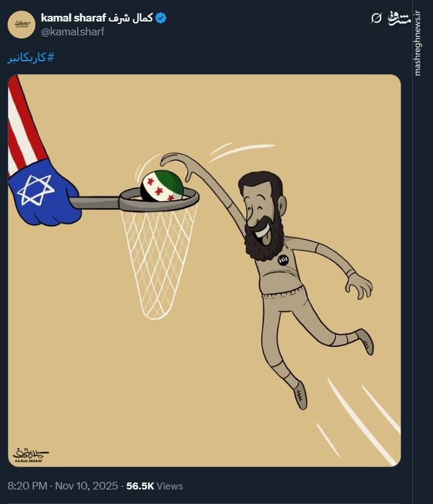Screen dimensions: 433x504
Task: Click the vertical mashreghnews.ir text
Action: tap(418, 44)
